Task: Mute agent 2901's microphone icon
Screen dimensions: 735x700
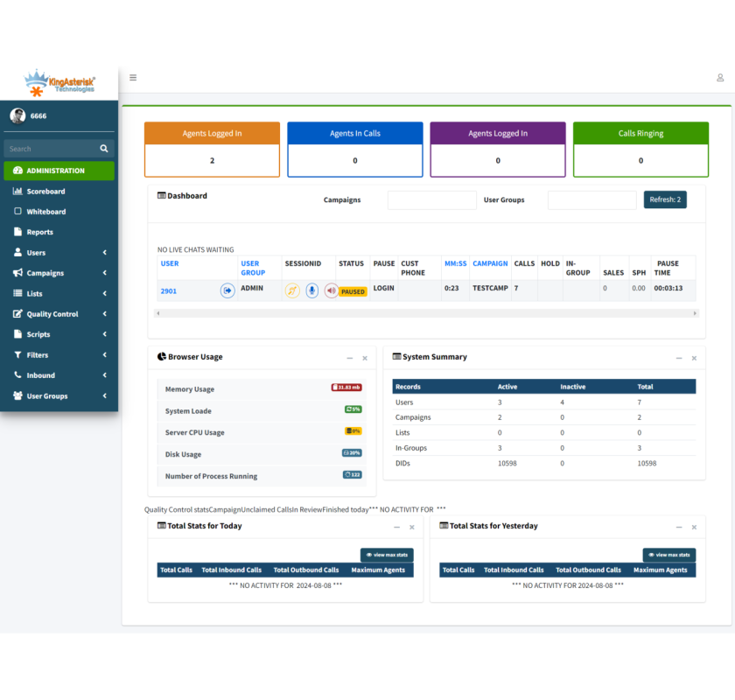Action: pyautogui.click(x=311, y=290)
